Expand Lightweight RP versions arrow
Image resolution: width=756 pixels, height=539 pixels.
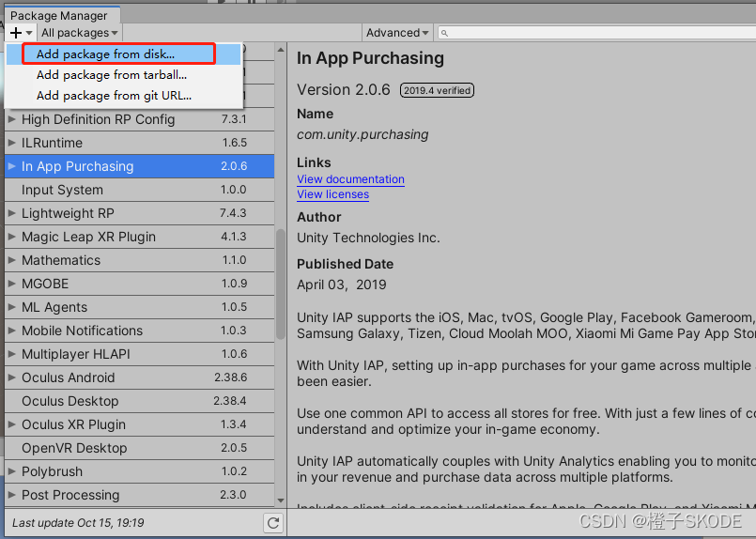[12, 213]
